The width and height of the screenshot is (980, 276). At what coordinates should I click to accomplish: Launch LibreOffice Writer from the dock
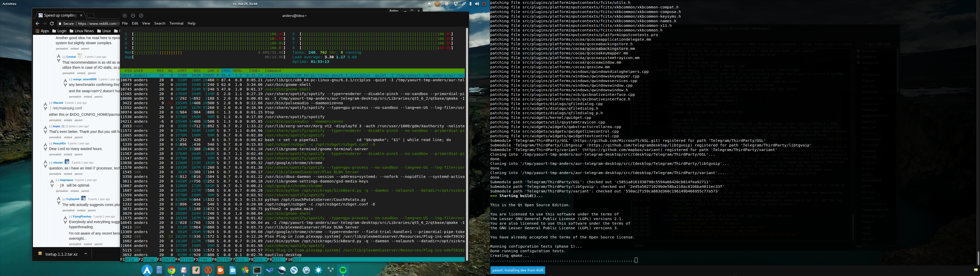pos(233,270)
